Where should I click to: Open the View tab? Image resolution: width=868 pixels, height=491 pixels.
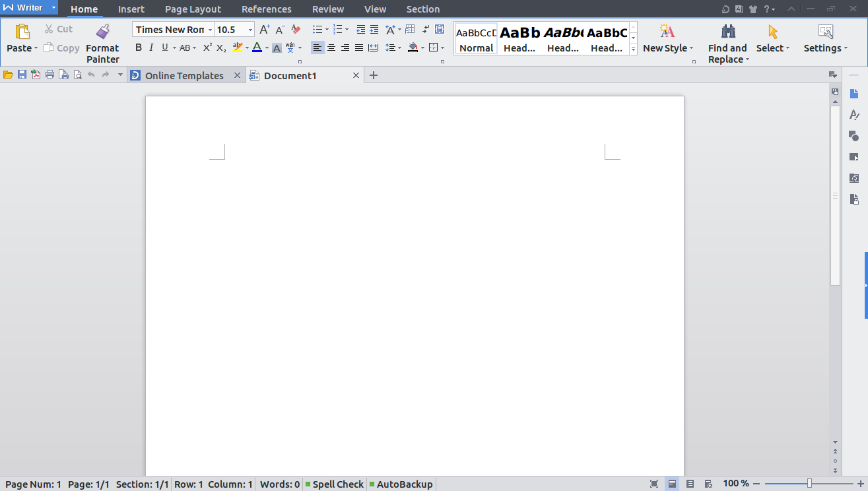click(376, 9)
